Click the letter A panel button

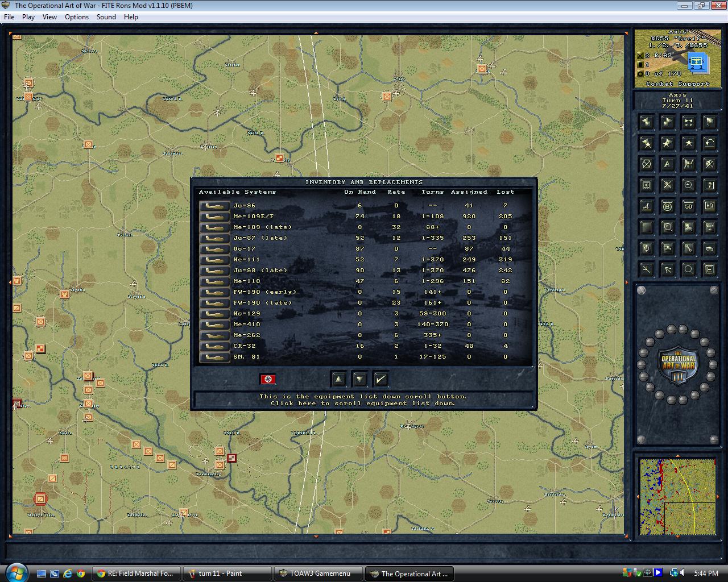[x=667, y=164]
